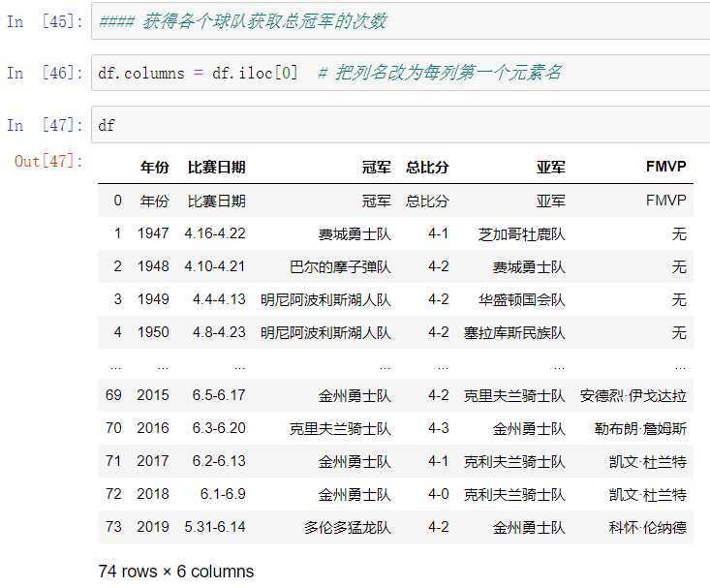Select FMVP cell 勒布朗·詹姆斯
The height and width of the screenshot is (588, 710).
[x=640, y=428]
